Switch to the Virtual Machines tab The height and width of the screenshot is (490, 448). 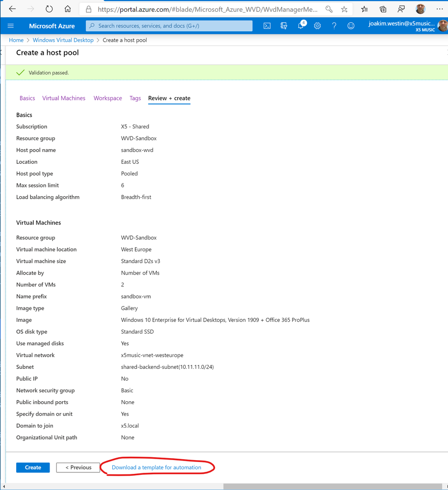64,98
